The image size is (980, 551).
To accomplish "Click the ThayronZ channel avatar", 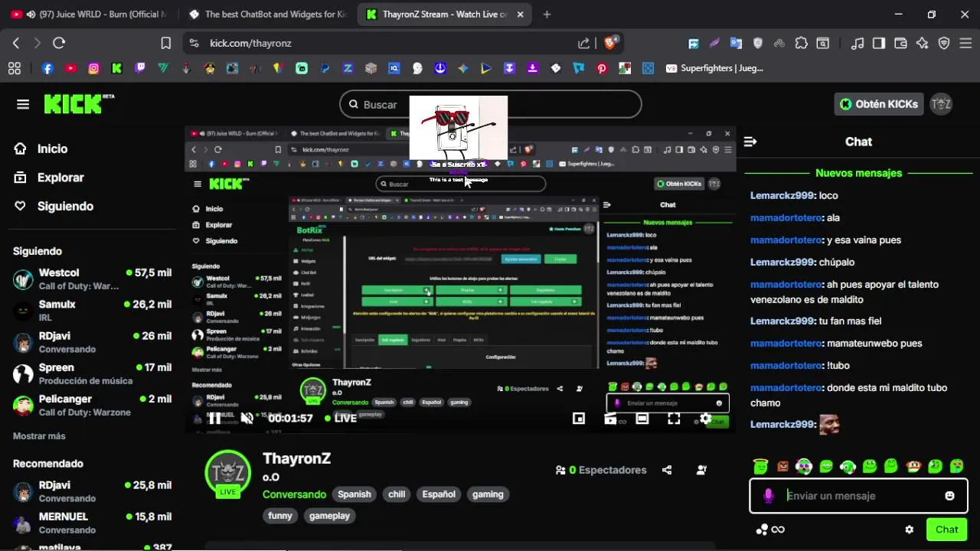I will click(227, 473).
